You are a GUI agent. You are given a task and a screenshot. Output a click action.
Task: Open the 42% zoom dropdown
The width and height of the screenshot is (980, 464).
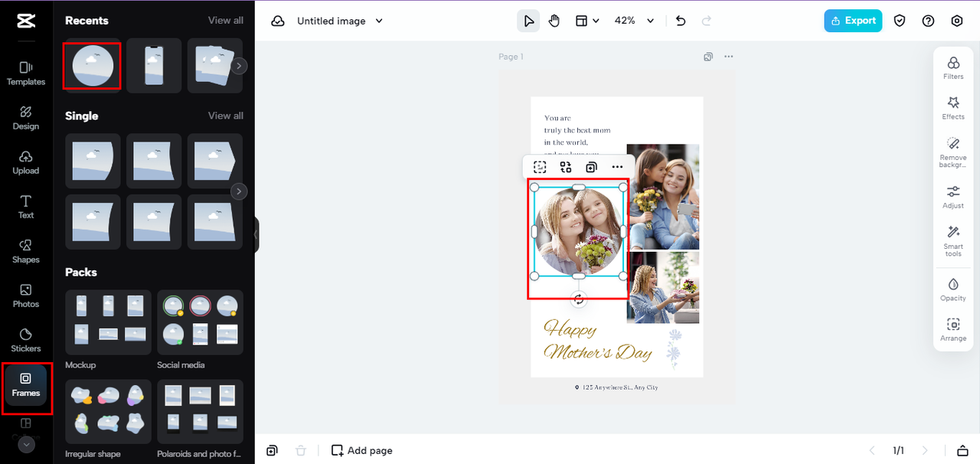635,21
